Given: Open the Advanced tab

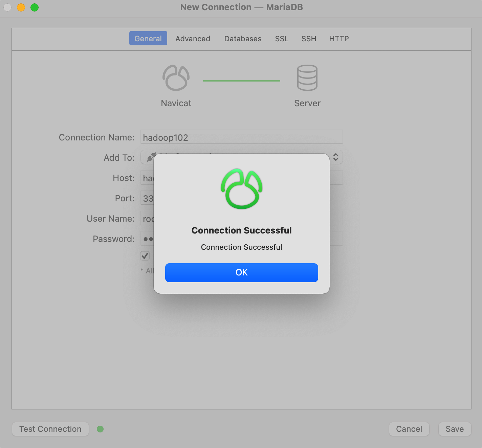Looking at the screenshot, I should [x=193, y=39].
